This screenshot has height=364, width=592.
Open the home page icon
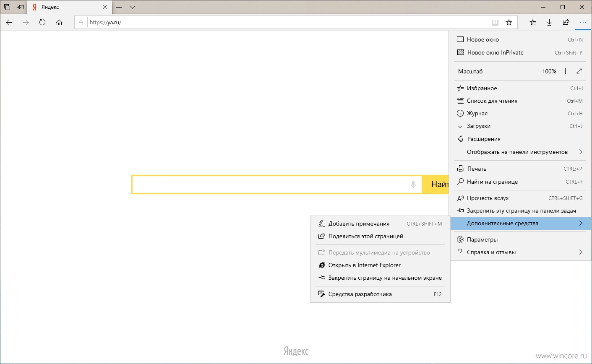[x=59, y=23]
